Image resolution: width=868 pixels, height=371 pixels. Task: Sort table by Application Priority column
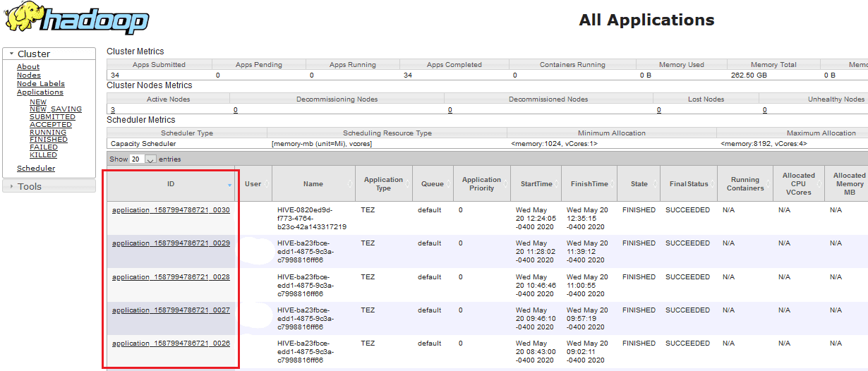482,184
